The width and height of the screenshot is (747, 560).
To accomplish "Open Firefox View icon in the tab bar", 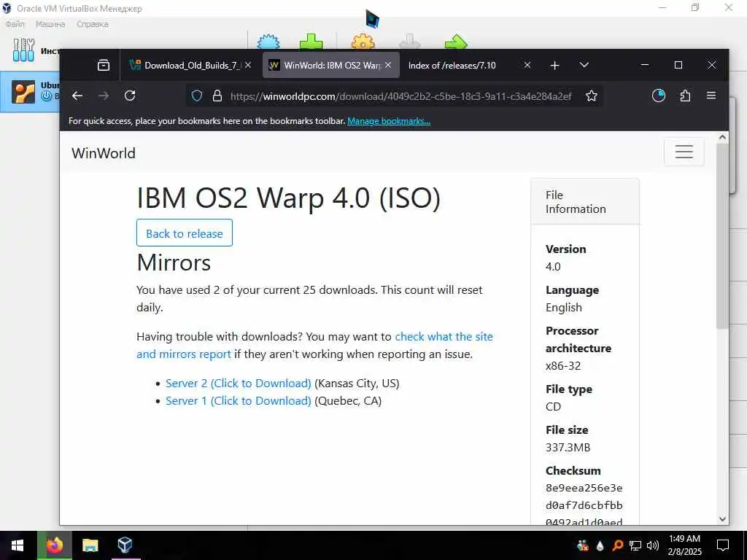I will coord(104,65).
